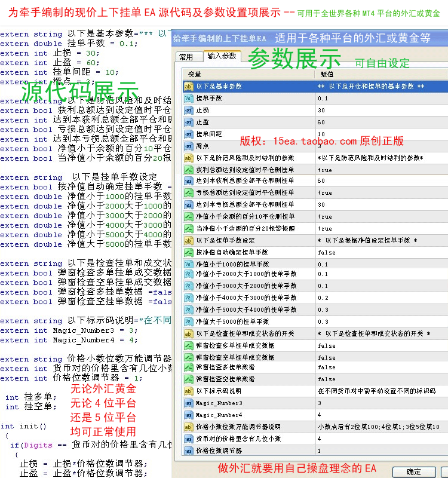
Task: Click the value 在不同货币对中需手动设置不同的标识码
Action: tap(377, 391)
